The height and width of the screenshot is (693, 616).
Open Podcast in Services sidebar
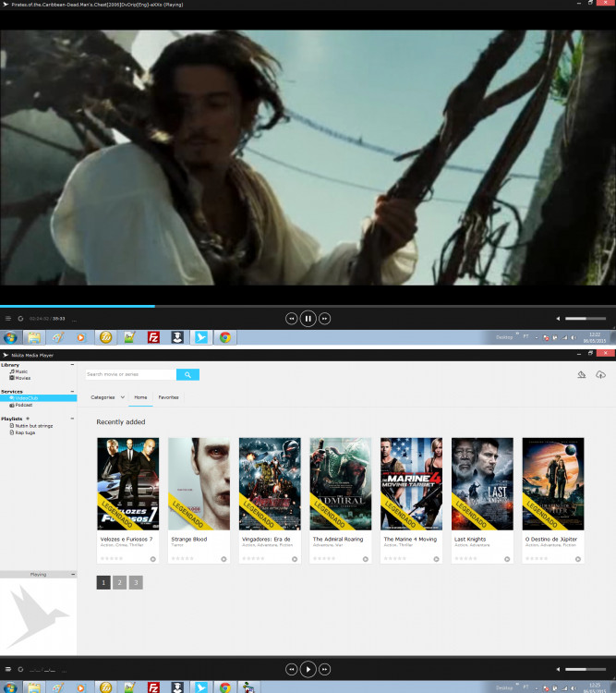pyautogui.click(x=23, y=405)
